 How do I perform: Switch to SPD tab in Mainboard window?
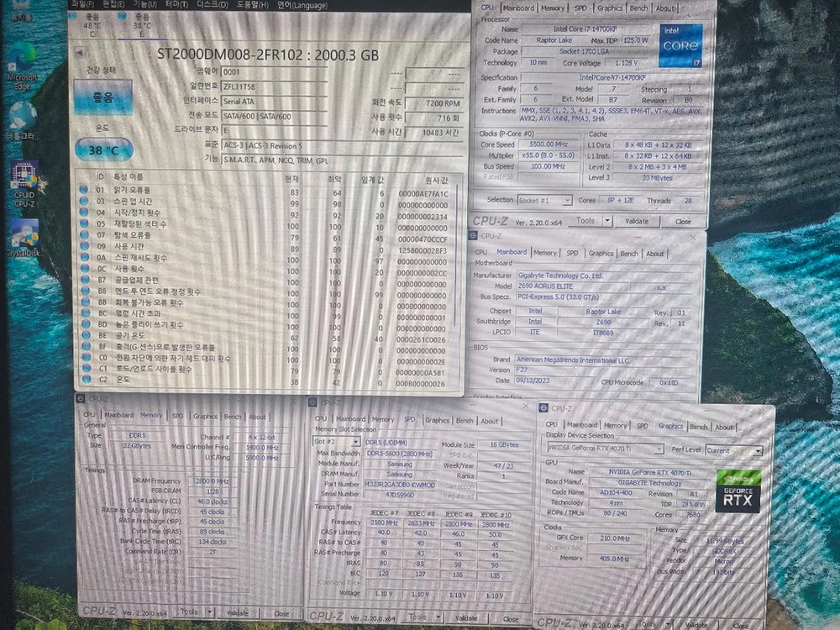point(571,253)
